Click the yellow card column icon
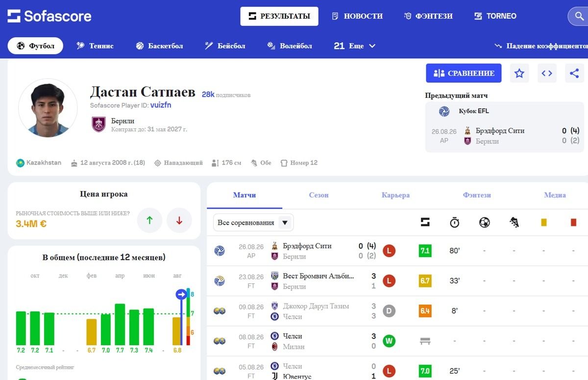588x380 pixels. [543, 222]
